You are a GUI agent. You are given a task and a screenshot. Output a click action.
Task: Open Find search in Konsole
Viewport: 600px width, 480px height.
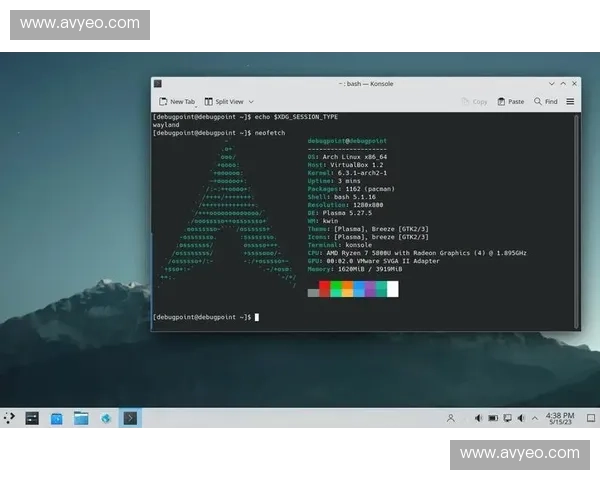tap(545, 101)
